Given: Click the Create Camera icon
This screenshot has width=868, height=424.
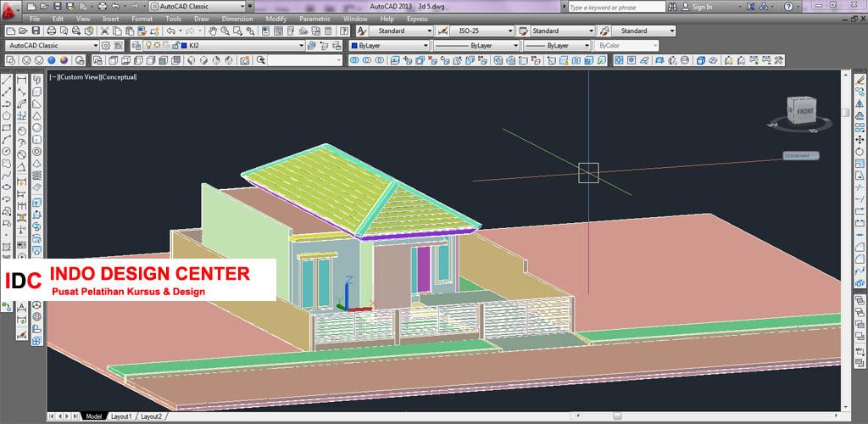Looking at the screenshot, I should [x=245, y=60].
